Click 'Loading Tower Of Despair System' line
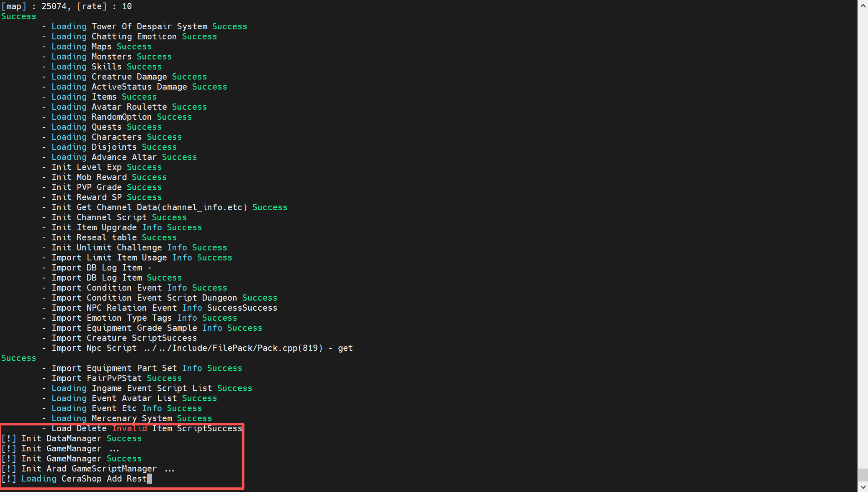Image resolution: width=868 pixels, height=492 pixels. (144, 26)
